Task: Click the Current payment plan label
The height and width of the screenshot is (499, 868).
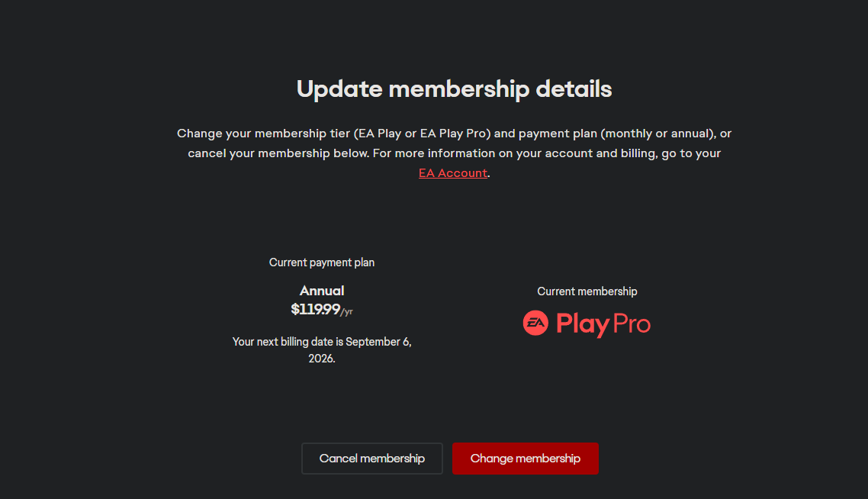Action: coord(322,262)
